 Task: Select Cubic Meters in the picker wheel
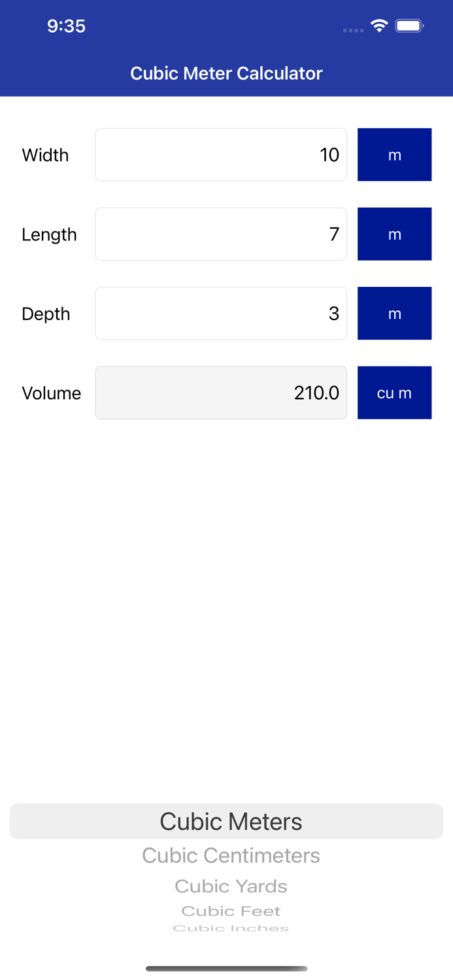click(231, 821)
